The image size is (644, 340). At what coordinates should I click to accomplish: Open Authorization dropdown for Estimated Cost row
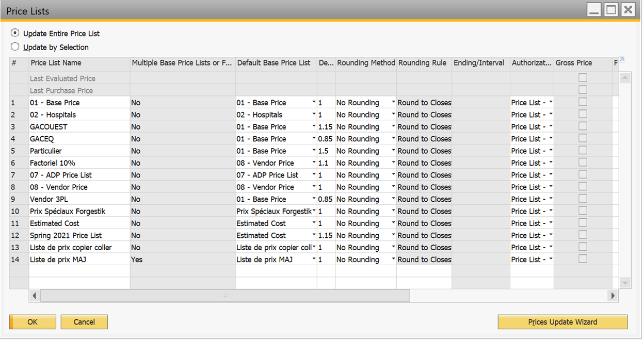pos(551,223)
